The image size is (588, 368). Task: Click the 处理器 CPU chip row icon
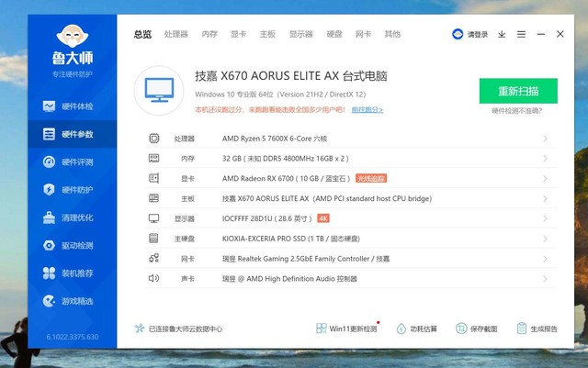coord(153,139)
